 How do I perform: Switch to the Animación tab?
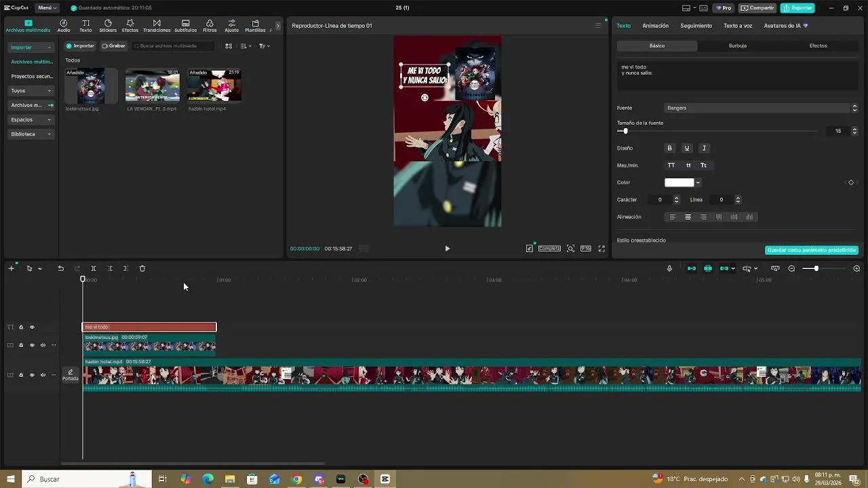(x=655, y=26)
